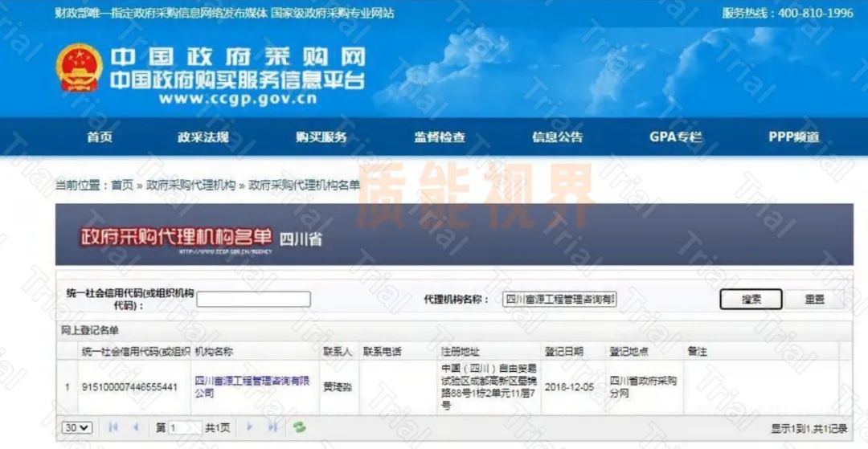Click the 网上登记名单 section title
Image resolution: width=868 pixels, height=449 pixels.
point(90,331)
